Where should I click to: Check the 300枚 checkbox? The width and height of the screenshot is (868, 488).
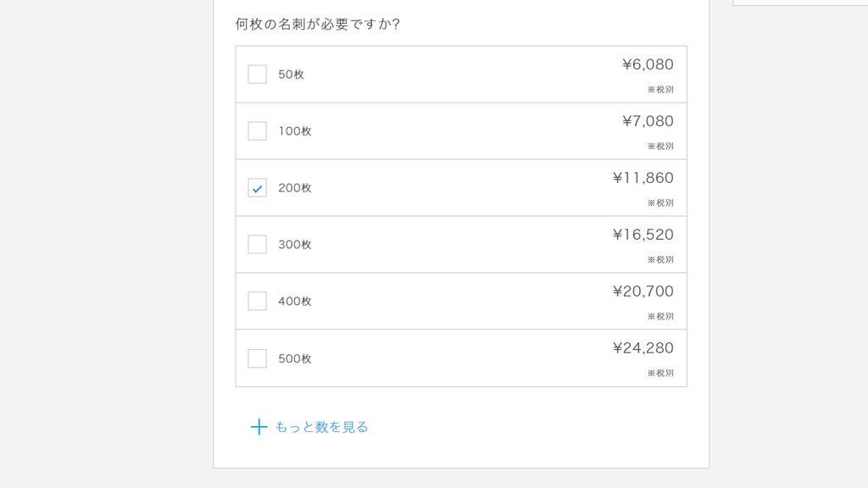tap(257, 244)
